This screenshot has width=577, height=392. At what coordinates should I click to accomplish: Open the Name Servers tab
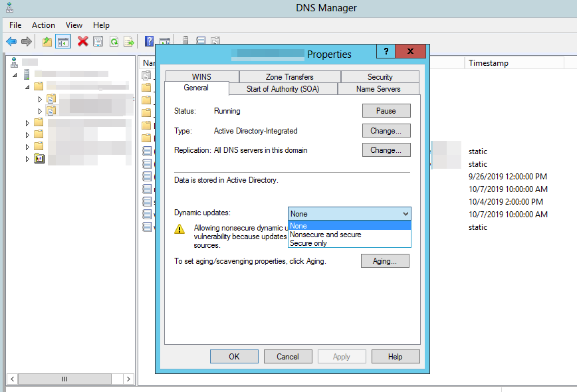point(378,88)
